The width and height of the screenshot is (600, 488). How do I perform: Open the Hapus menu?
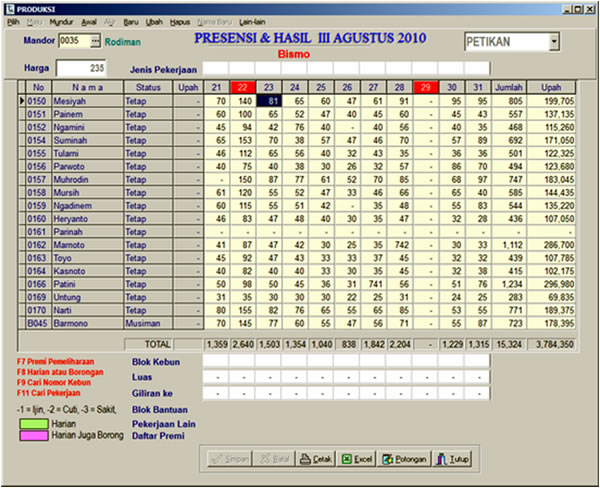click(180, 21)
